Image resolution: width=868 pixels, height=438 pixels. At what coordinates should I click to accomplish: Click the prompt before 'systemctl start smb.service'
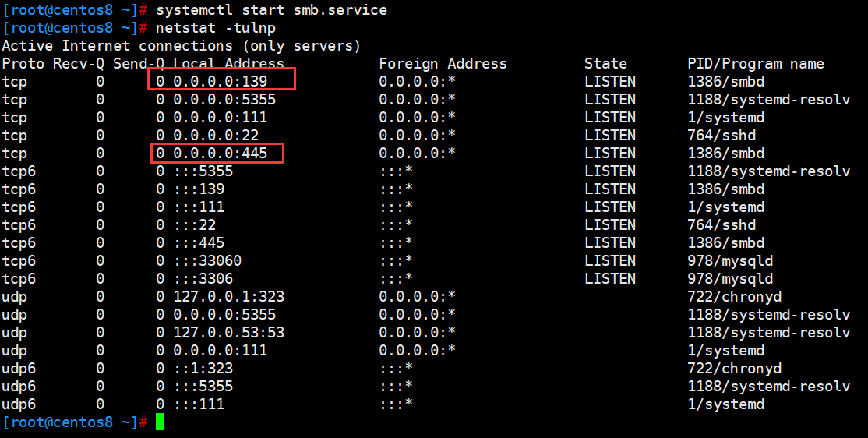(x=75, y=10)
